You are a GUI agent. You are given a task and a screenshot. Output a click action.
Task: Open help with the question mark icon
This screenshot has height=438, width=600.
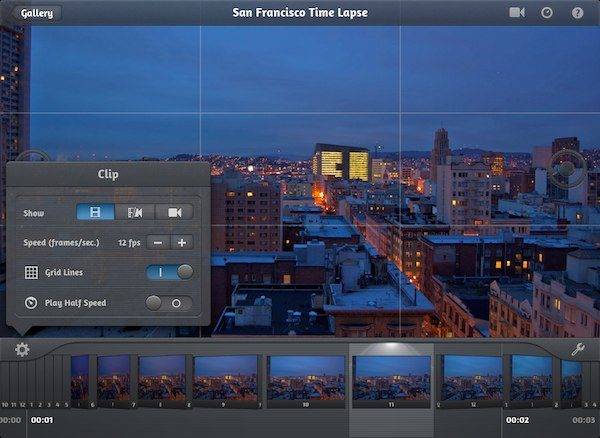tap(577, 13)
